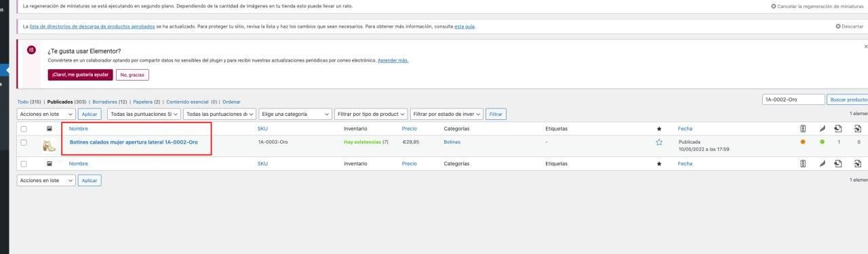This screenshot has width=868, height=254.
Task: Click the Descartar link
Action: point(852,26)
